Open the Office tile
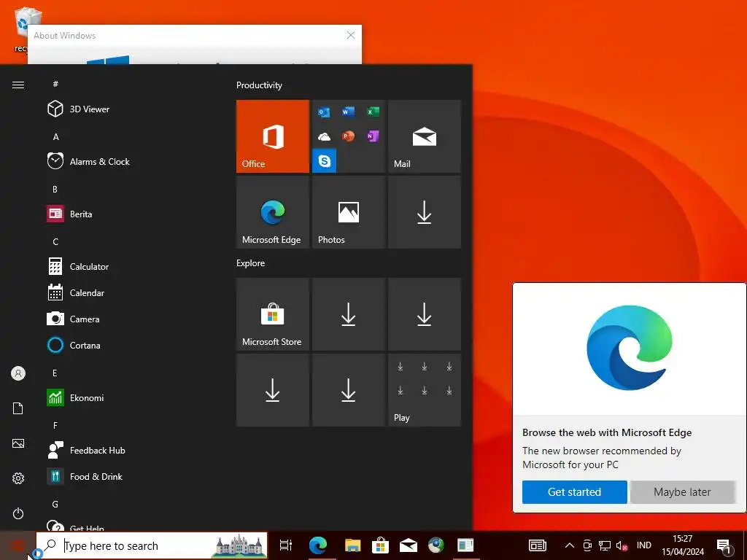The height and width of the screenshot is (560, 747). tap(273, 136)
